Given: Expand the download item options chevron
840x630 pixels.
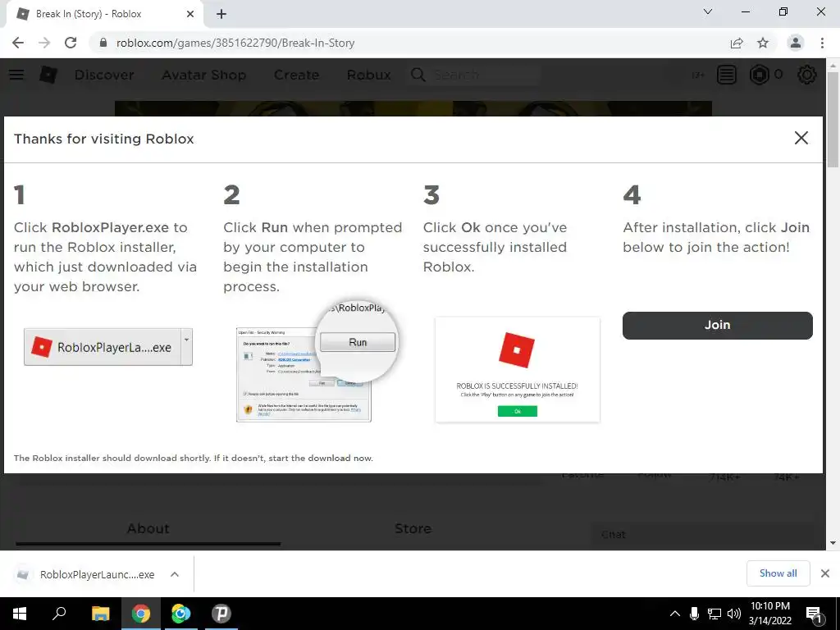Looking at the screenshot, I should tap(175, 574).
